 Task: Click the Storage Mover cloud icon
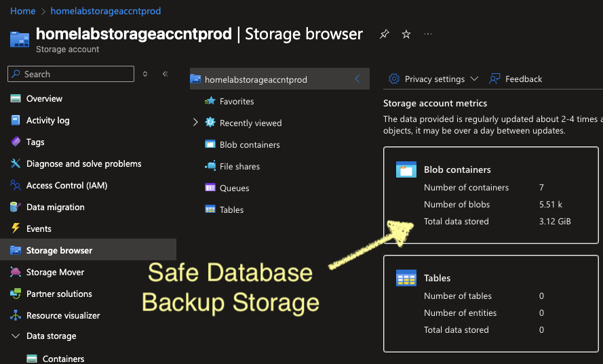(x=16, y=272)
